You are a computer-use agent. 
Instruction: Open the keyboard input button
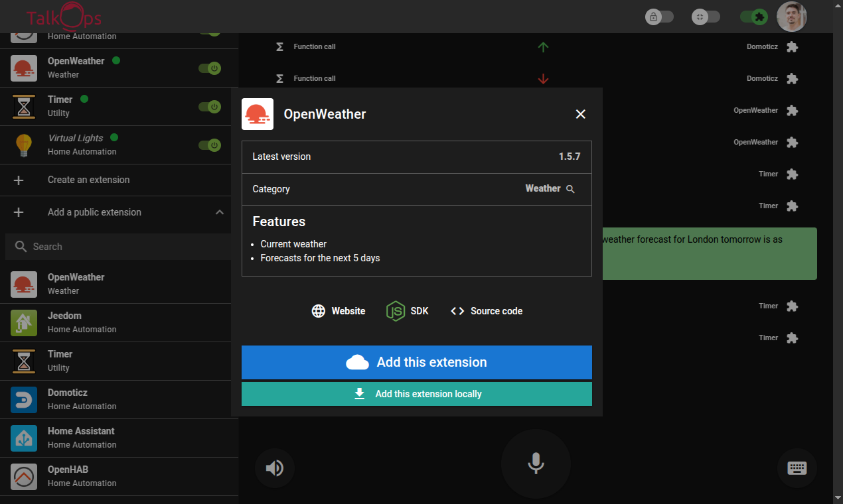797,468
